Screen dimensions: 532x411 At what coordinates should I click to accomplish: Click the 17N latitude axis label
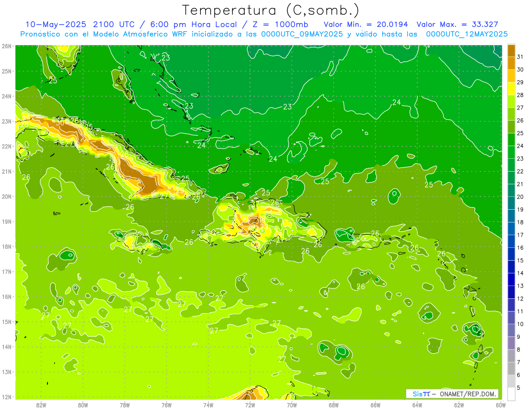[7, 272]
